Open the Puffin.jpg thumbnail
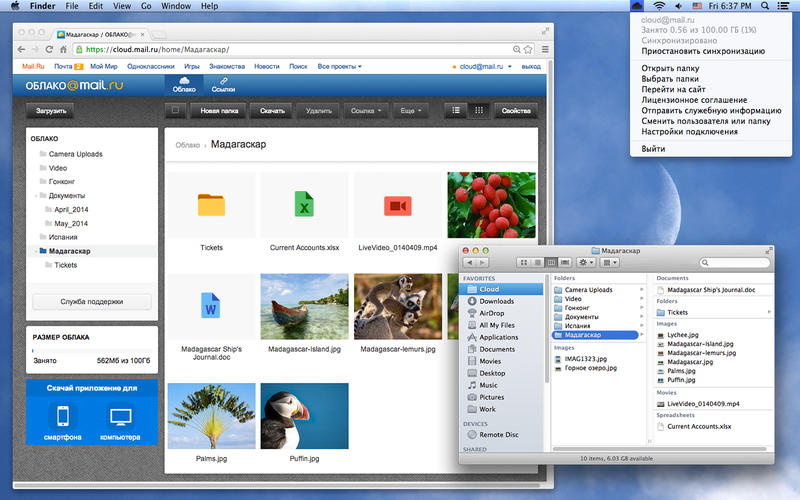 click(304, 416)
